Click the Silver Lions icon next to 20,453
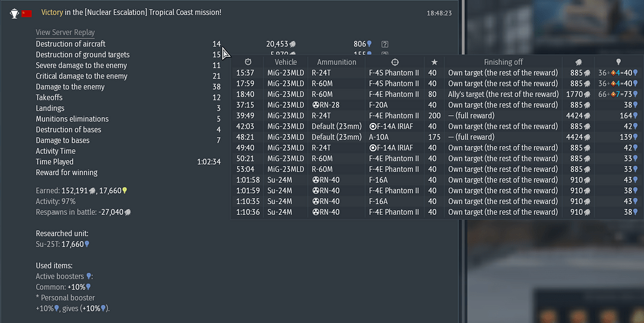Image resolution: width=644 pixels, height=323 pixels. pos(292,44)
